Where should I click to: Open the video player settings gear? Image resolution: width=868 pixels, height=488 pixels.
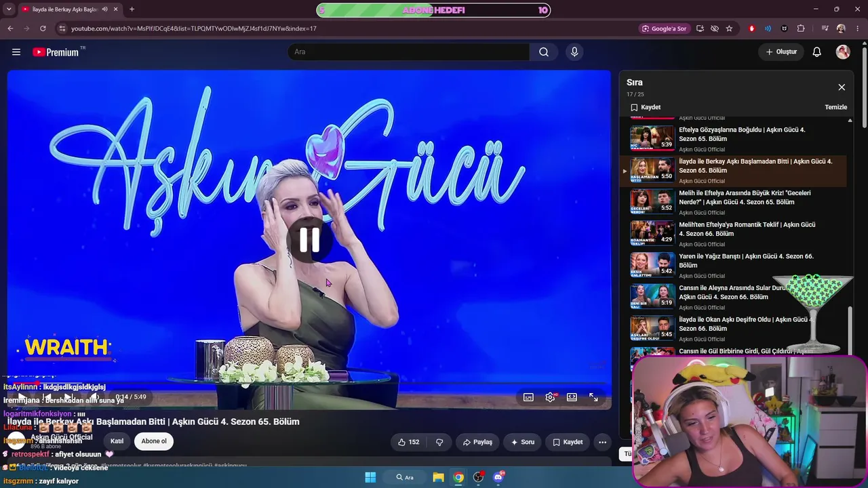(550, 397)
